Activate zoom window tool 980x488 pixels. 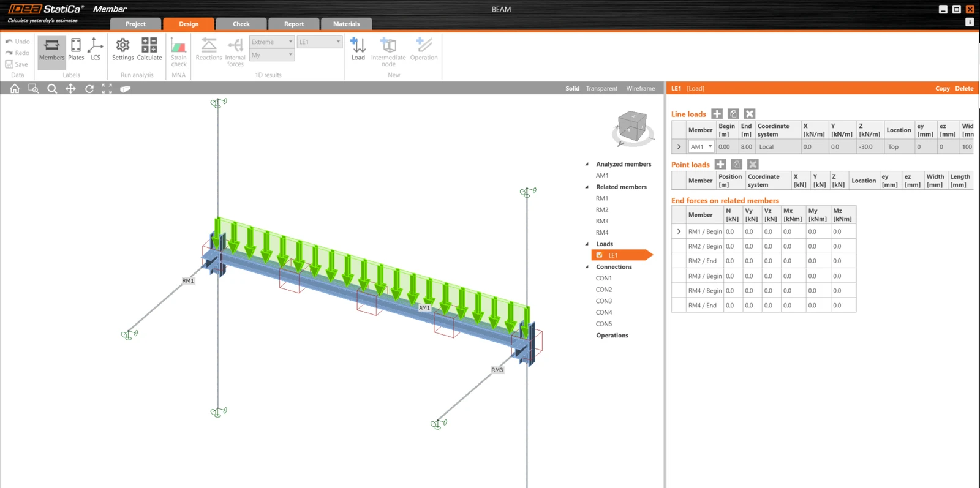tap(34, 89)
